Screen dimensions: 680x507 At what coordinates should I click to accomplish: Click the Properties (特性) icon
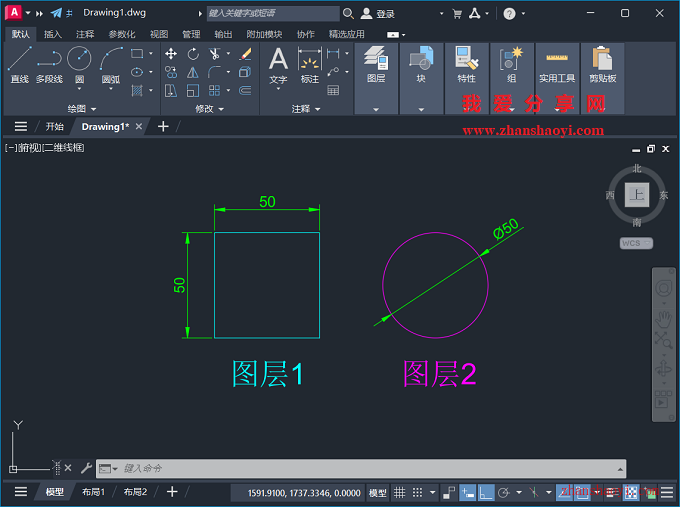pos(466,61)
